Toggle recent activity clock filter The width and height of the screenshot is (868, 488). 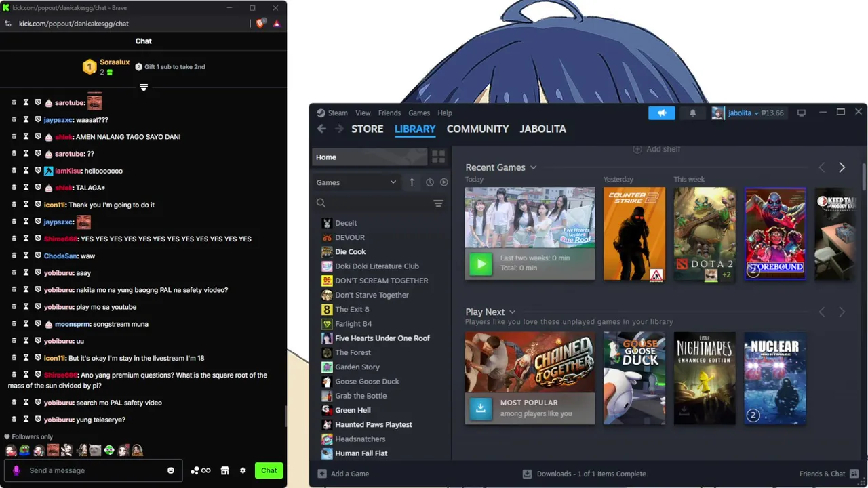430,182
